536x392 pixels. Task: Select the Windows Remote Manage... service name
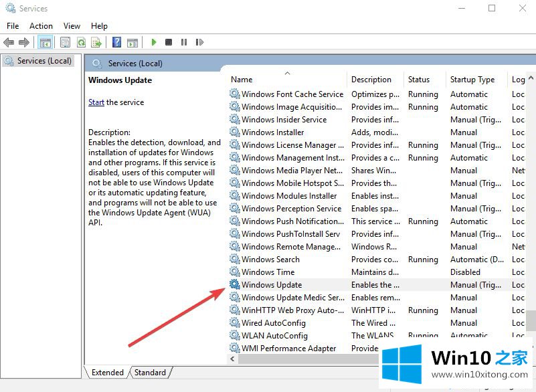(x=291, y=246)
